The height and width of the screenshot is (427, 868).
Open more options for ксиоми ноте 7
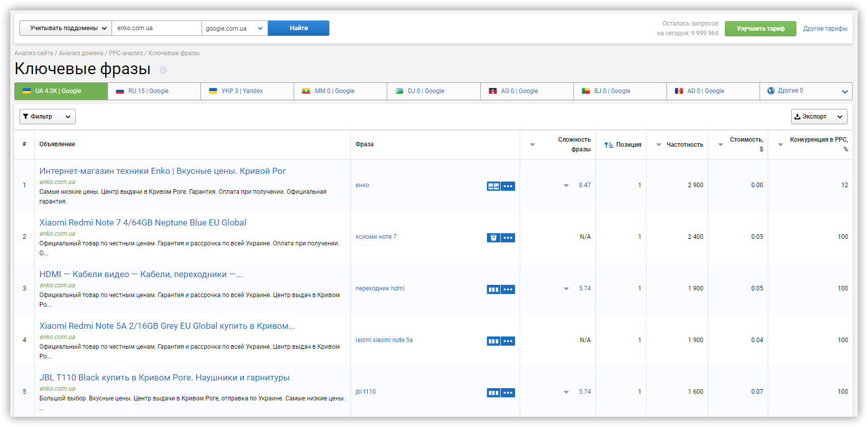[x=508, y=238]
